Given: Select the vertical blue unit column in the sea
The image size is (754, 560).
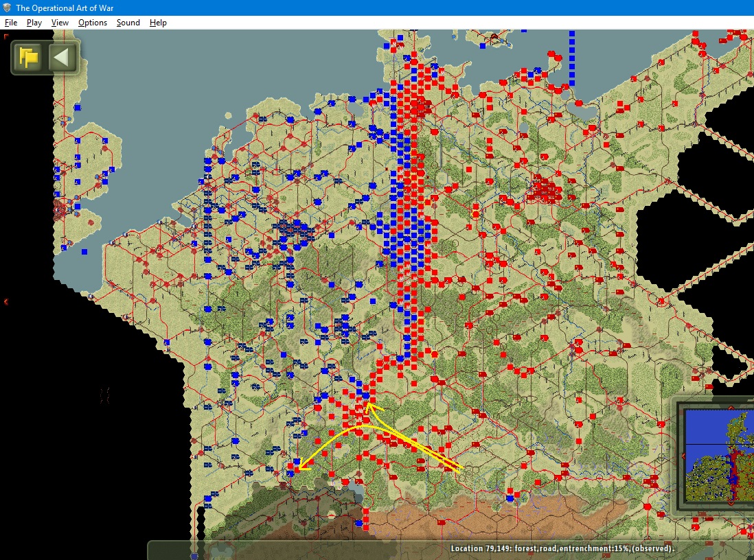Looking at the screenshot, I should [x=572, y=58].
